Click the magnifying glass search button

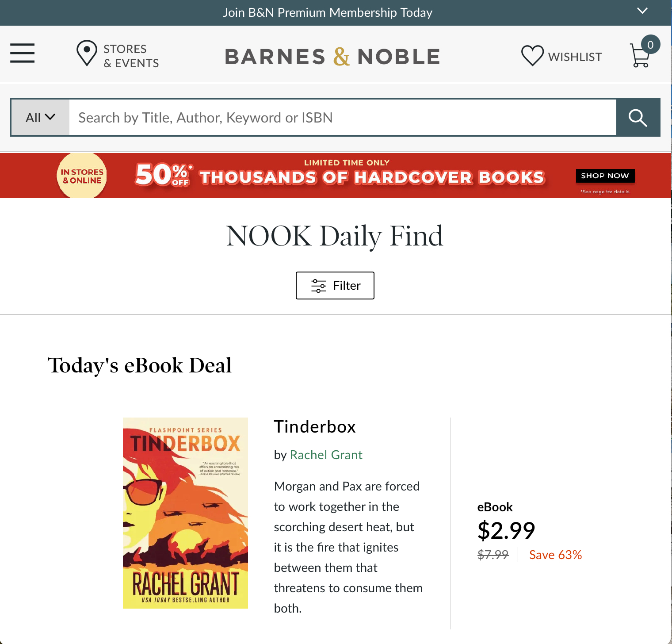pos(638,118)
